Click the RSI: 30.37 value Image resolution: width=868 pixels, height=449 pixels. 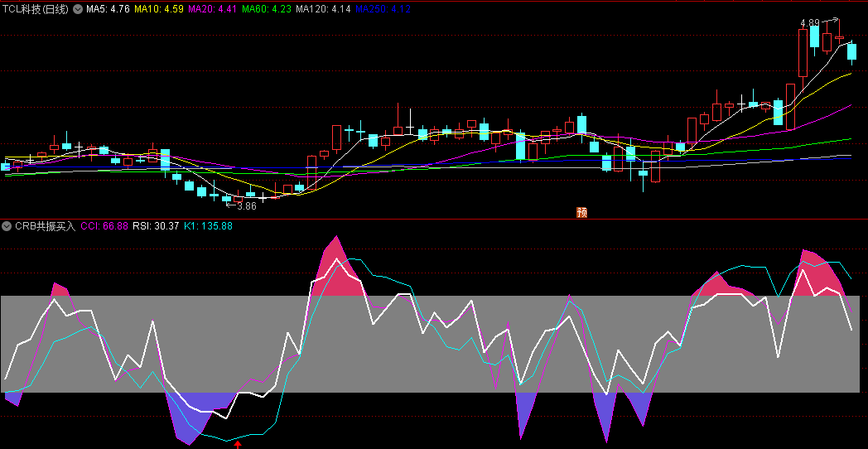[x=156, y=226]
